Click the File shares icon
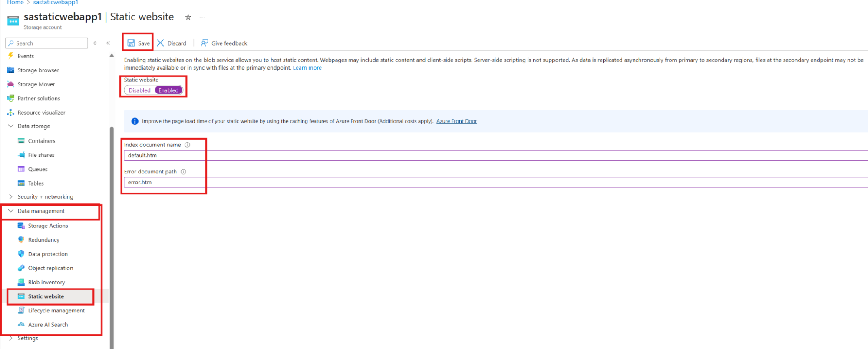 (x=21, y=155)
